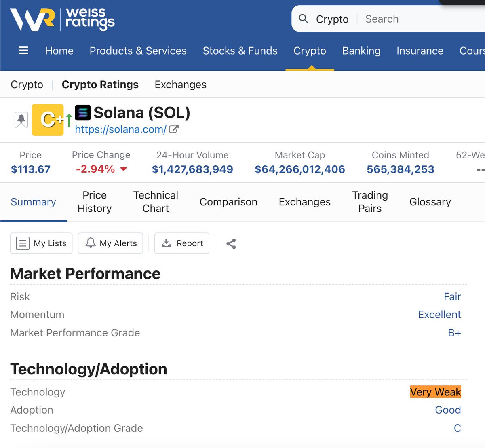Switch to the Exchanges tab below price stats

point(305,202)
